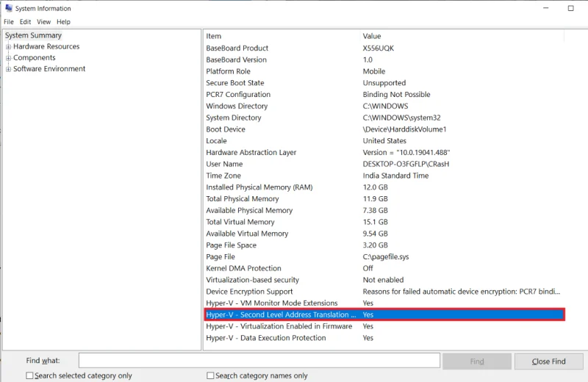Viewport: 588px width, 382px height.
Task: Select the BaseBoard Version row
Action: (384, 60)
